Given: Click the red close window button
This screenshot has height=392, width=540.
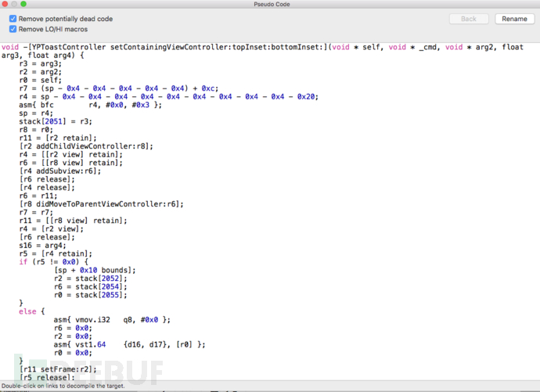Looking at the screenshot, I should [x=5, y=4].
